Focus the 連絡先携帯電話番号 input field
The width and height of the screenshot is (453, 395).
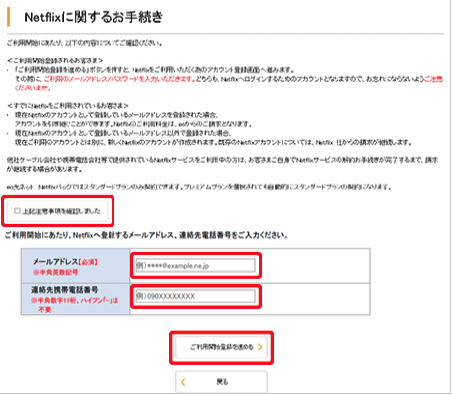pyautogui.click(x=195, y=296)
